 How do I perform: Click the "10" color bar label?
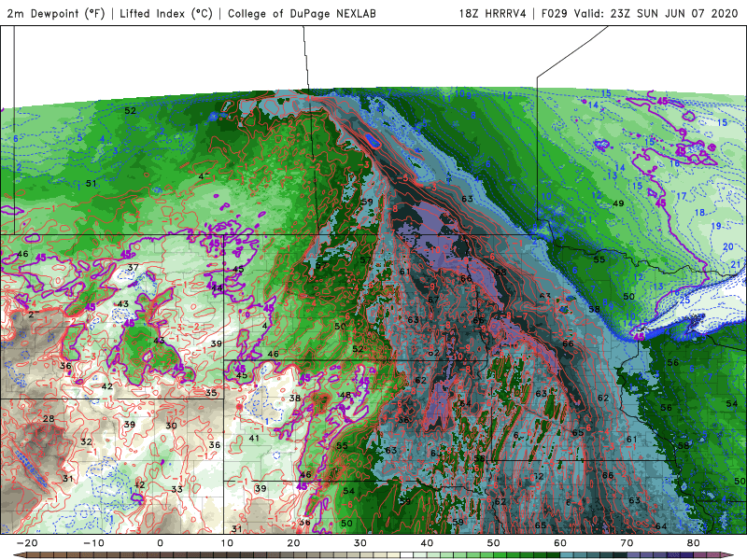tap(227, 543)
